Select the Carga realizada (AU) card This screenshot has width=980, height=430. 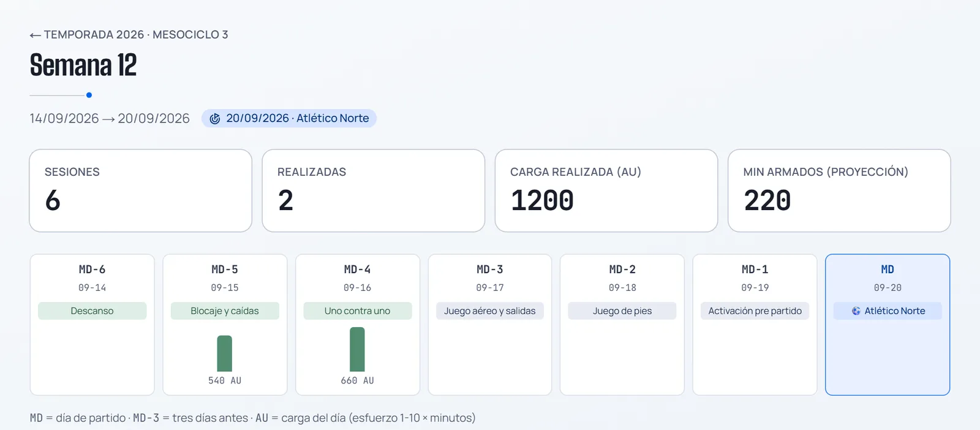click(x=606, y=190)
